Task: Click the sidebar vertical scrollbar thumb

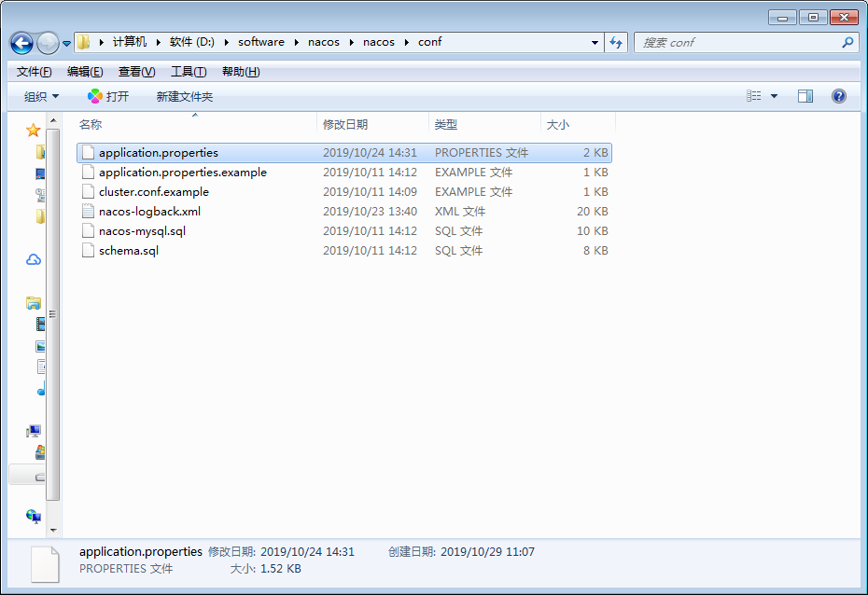Action: (x=53, y=314)
